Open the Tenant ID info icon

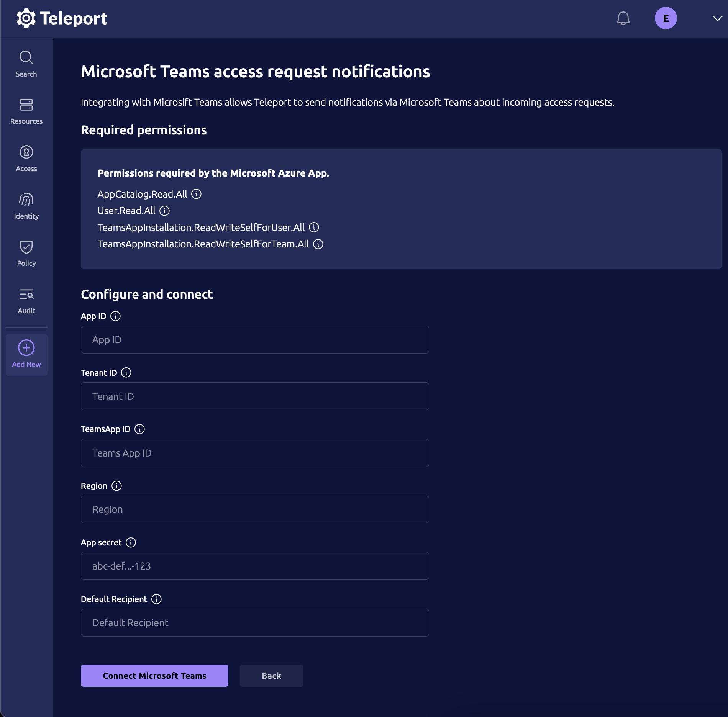[x=126, y=372]
